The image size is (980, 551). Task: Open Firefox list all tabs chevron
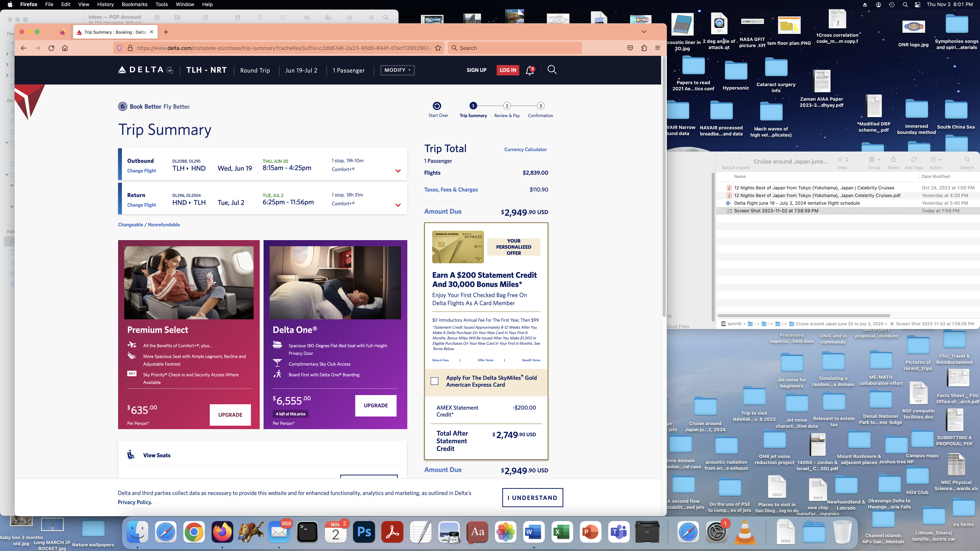point(644,32)
